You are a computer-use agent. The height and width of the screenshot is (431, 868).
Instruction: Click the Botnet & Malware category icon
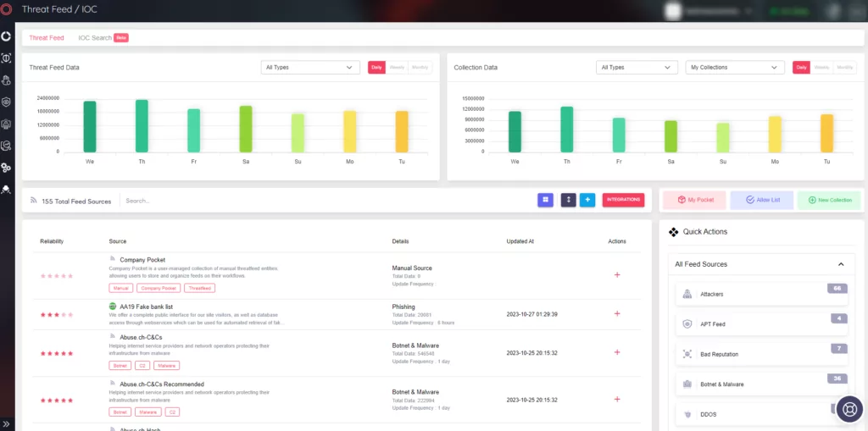(687, 384)
